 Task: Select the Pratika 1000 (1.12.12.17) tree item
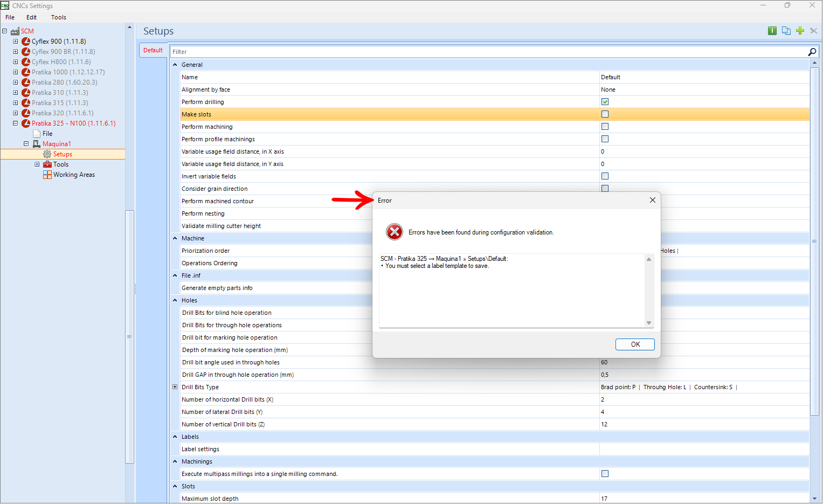68,72
